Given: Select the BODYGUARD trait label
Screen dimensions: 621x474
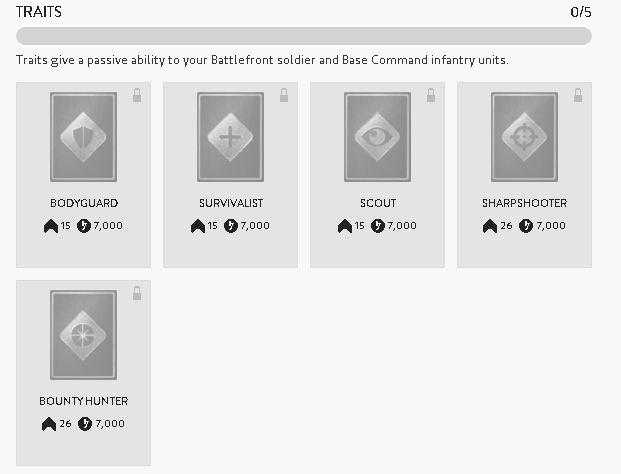Looking at the screenshot, I should (84, 203).
